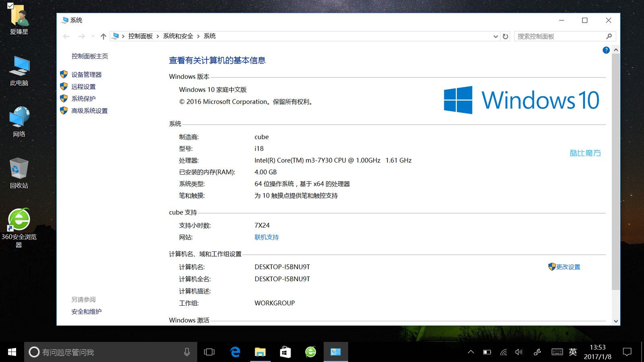Open System protection link
The height and width of the screenshot is (362, 644).
pos(83,99)
